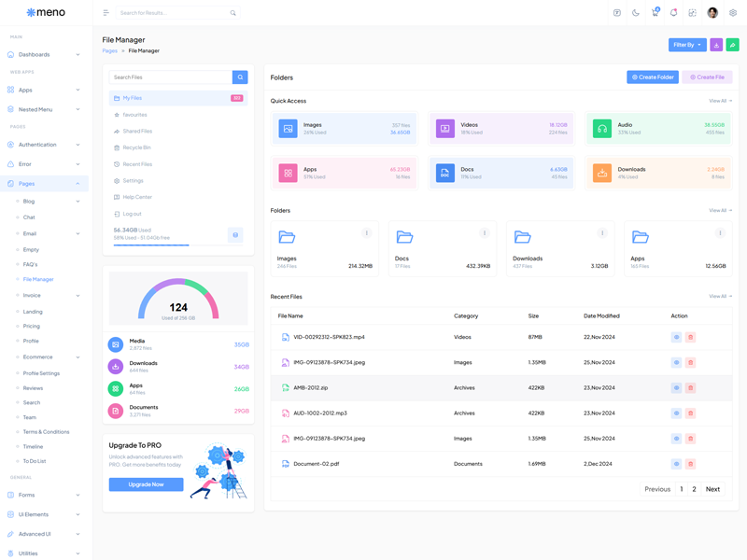Viewport: 747px width, 560px height.
Task: Click the Upgrade Now button
Action: click(x=146, y=484)
